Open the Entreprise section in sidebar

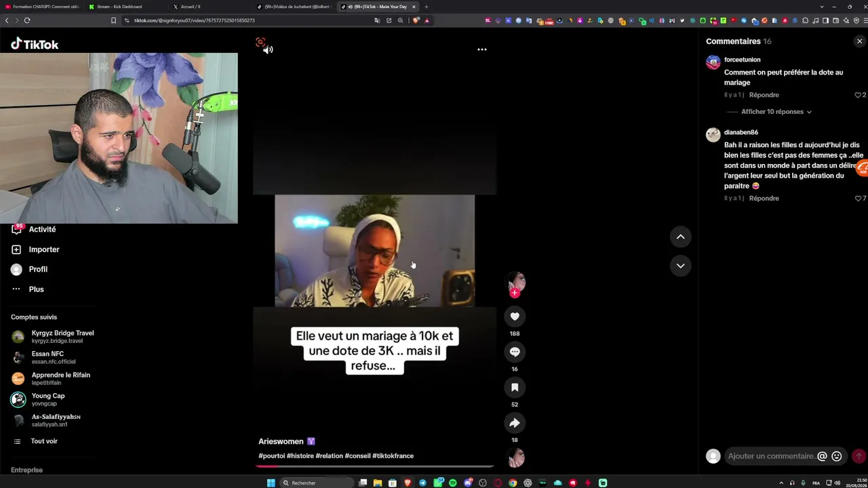pyautogui.click(x=26, y=470)
